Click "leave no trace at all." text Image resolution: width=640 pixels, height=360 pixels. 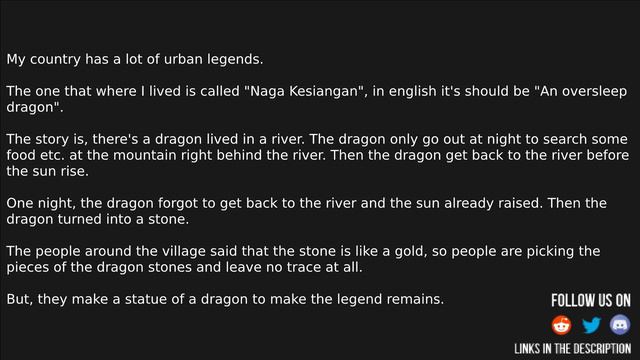[294, 267]
